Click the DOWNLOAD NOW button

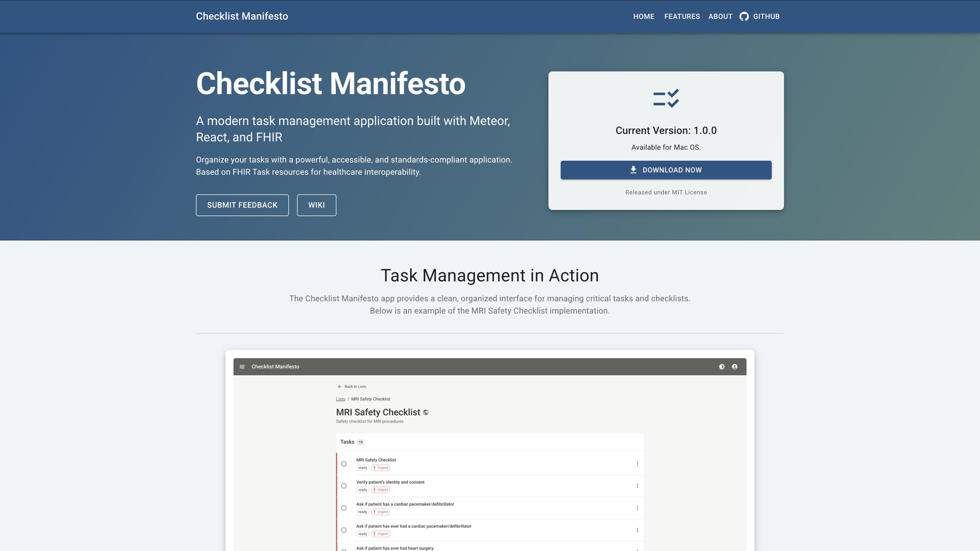click(666, 170)
